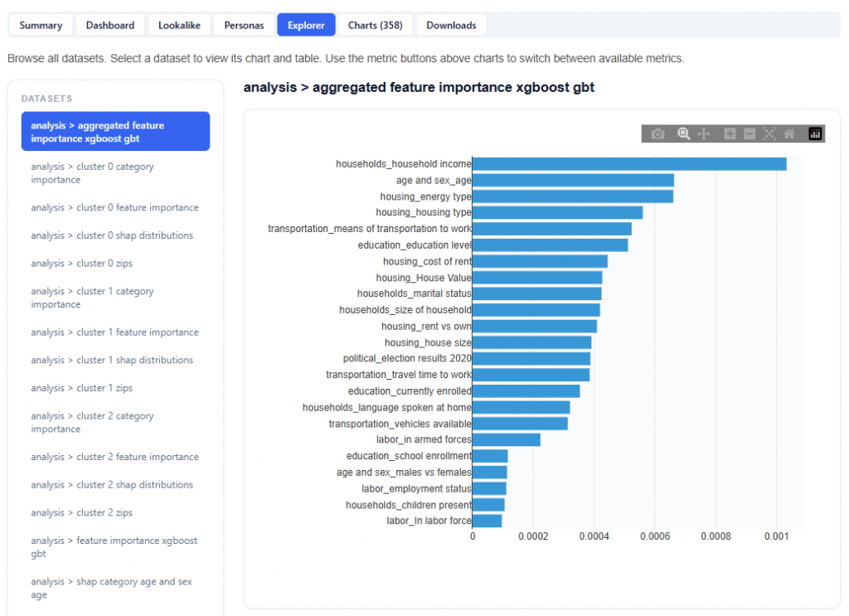Screen dimensions: 849x616
Task: Open the Charts (358) tab
Action: tap(375, 25)
